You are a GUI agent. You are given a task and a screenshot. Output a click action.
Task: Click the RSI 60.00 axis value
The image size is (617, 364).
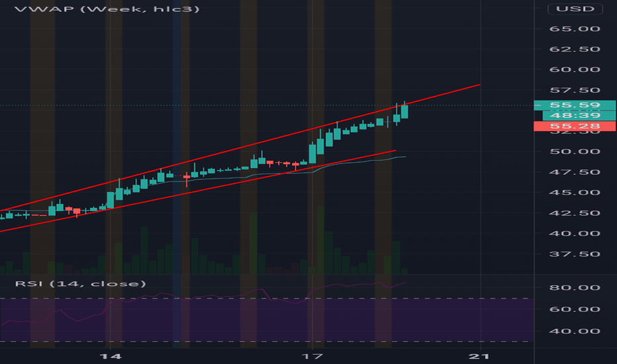pyautogui.click(x=575, y=309)
